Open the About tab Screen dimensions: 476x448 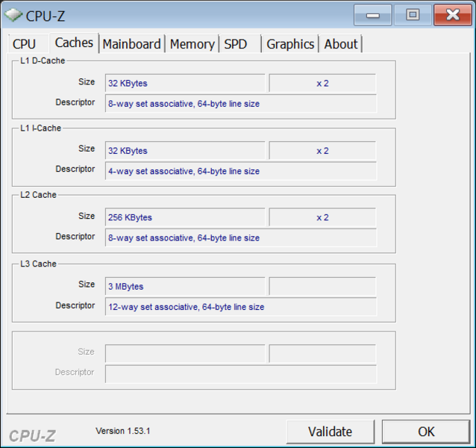coord(341,44)
